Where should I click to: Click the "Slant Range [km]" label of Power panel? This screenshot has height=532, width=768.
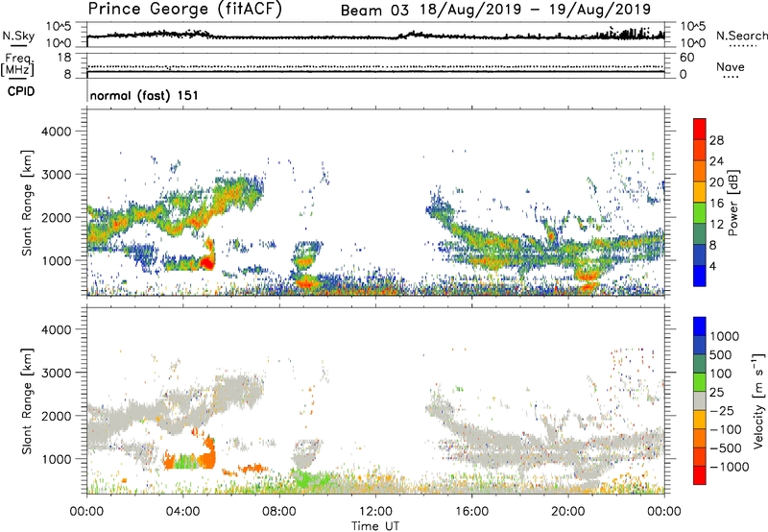[28, 203]
